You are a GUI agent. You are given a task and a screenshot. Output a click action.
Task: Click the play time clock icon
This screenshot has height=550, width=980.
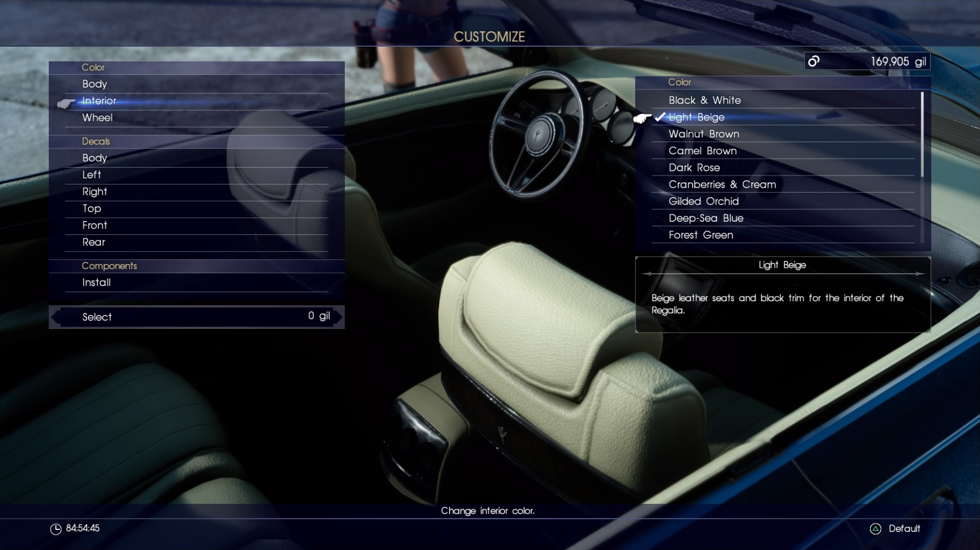[56, 529]
